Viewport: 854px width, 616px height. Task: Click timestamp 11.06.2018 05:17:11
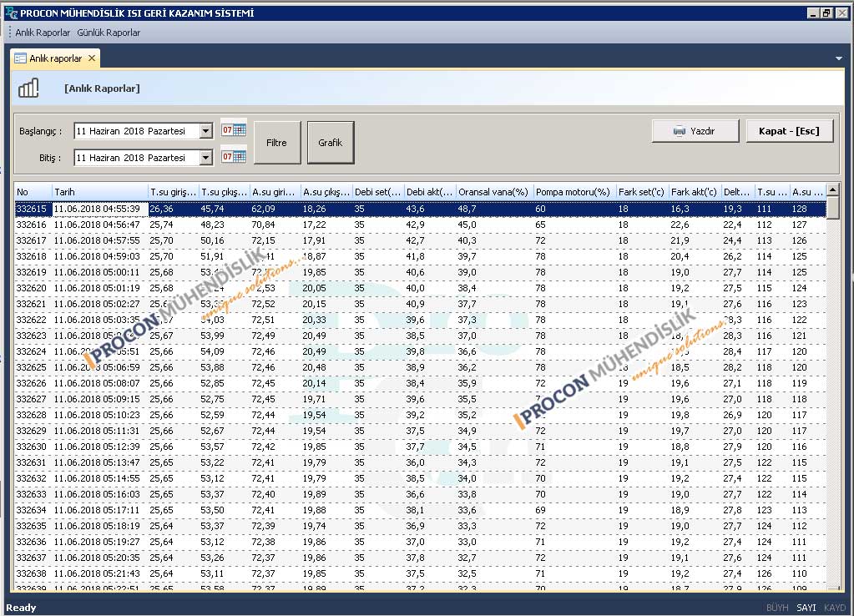pos(97,510)
